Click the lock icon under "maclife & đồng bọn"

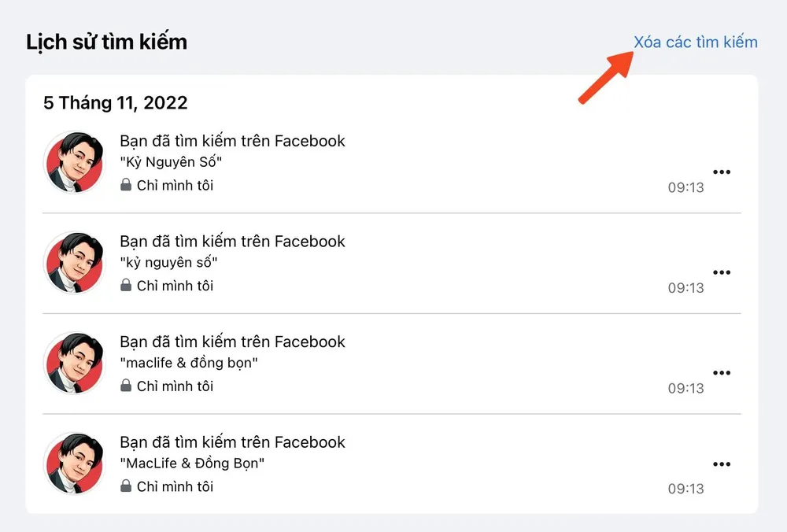(126, 386)
